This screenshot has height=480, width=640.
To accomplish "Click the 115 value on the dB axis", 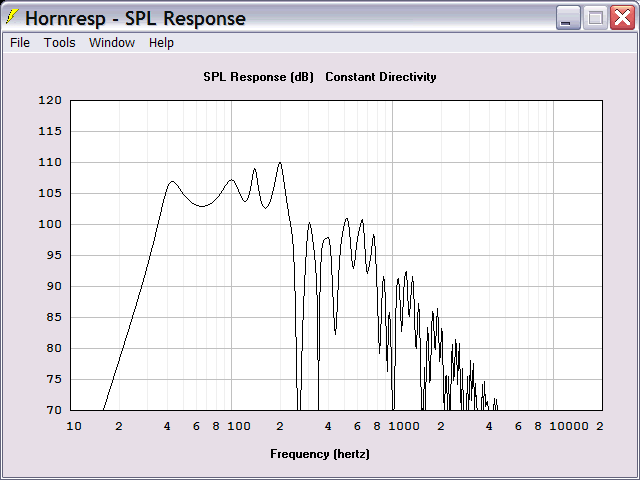I will click(x=50, y=131).
